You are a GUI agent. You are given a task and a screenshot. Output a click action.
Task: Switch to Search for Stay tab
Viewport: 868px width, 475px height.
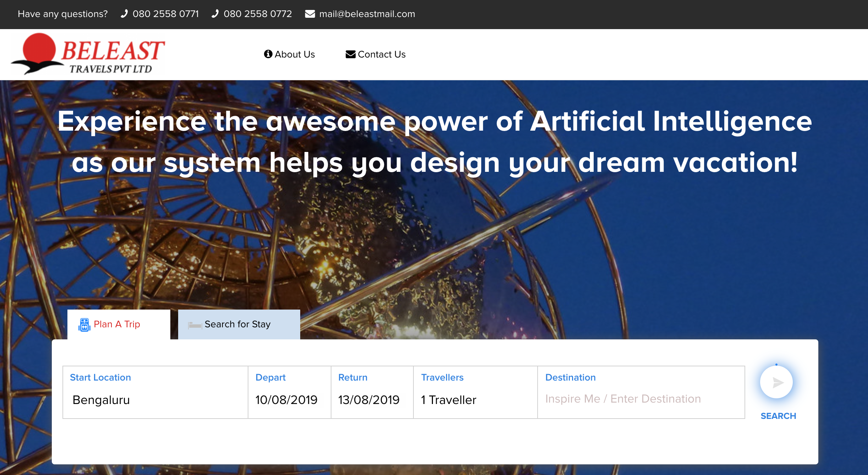click(x=239, y=324)
